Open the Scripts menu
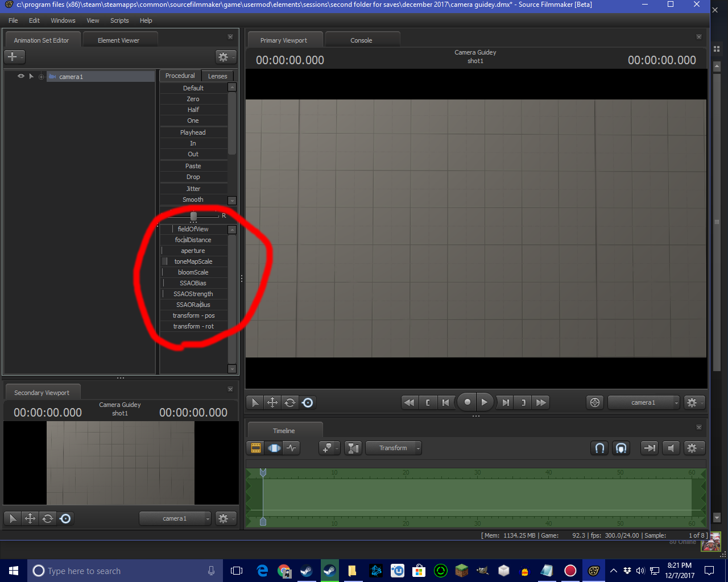This screenshot has height=582, width=728. point(119,20)
